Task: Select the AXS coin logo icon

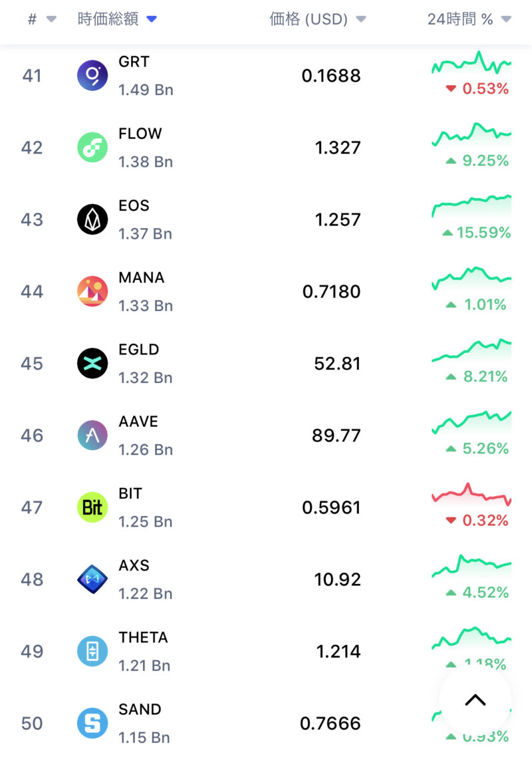Action: click(x=92, y=579)
